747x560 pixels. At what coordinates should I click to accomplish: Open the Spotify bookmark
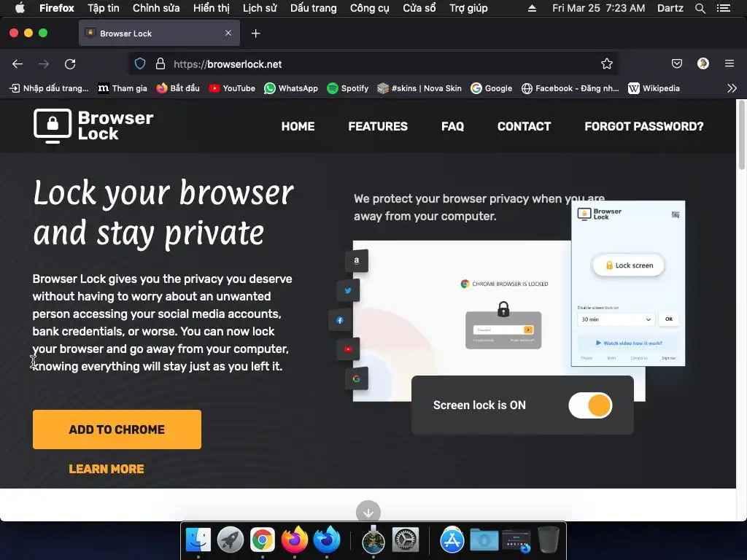point(348,88)
